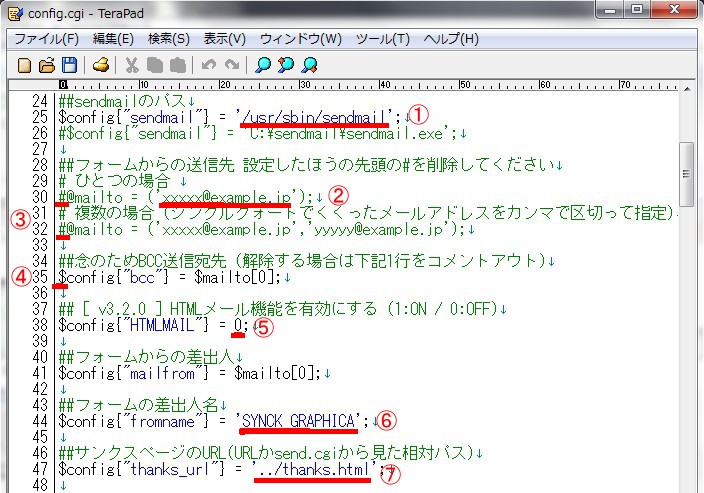
Task: Click the ##フォームの差出人名 comment on line 43
Action: coord(138,405)
